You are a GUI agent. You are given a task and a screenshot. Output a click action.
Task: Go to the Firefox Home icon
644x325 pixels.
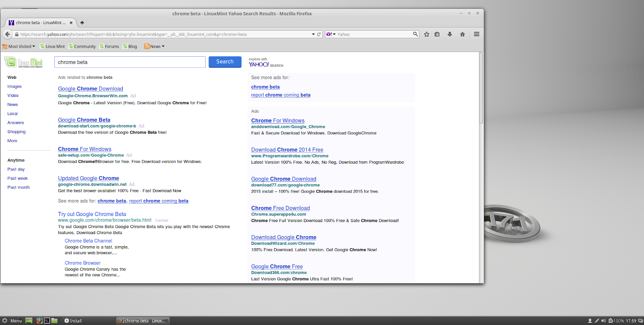tap(462, 34)
